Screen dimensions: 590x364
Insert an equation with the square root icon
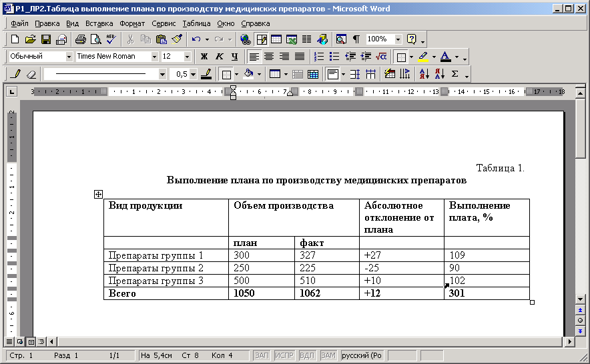pyautogui.click(x=381, y=57)
